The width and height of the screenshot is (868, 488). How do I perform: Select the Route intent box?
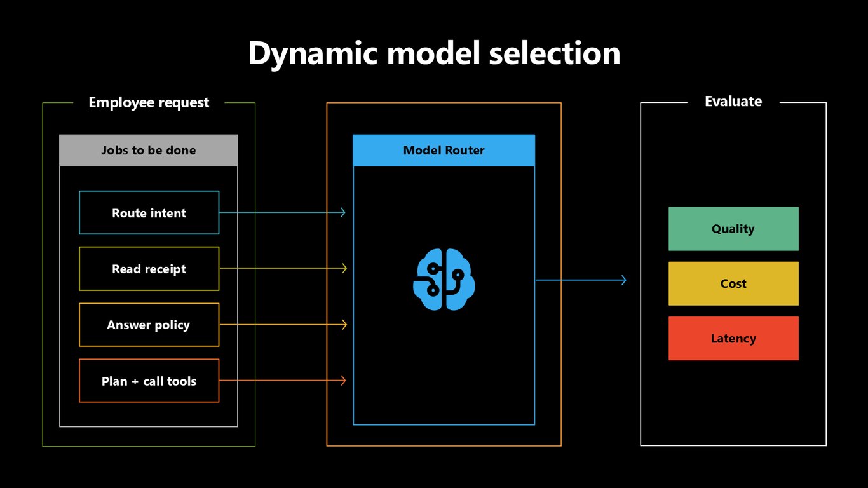coord(149,213)
